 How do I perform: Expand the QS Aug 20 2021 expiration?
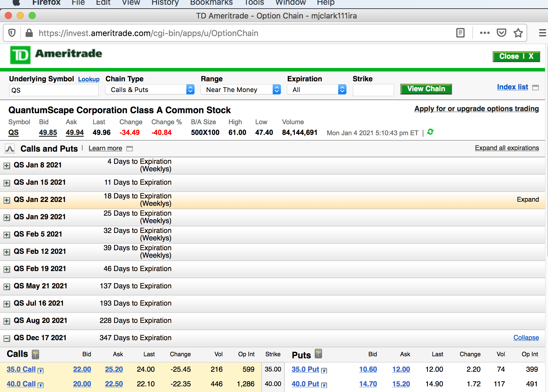tap(7, 321)
